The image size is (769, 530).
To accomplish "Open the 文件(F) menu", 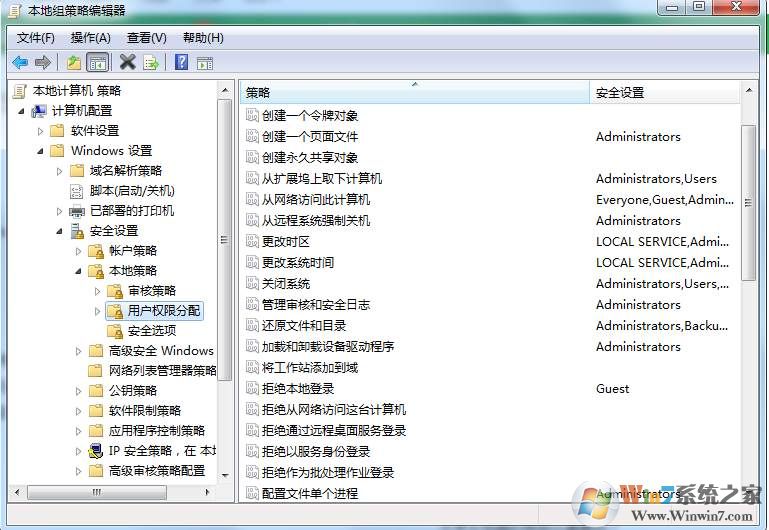I will pos(35,38).
